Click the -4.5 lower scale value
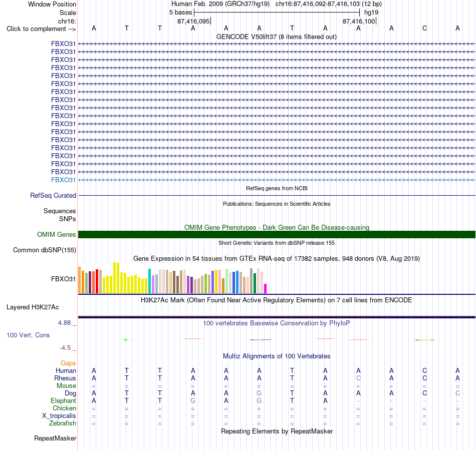The width and height of the screenshot is (476, 450). click(65, 348)
